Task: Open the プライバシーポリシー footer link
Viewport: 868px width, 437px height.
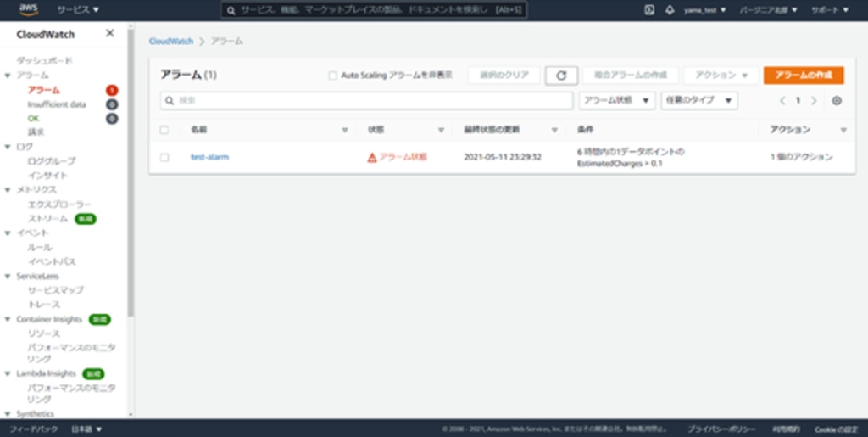Action: pos(721,429)
